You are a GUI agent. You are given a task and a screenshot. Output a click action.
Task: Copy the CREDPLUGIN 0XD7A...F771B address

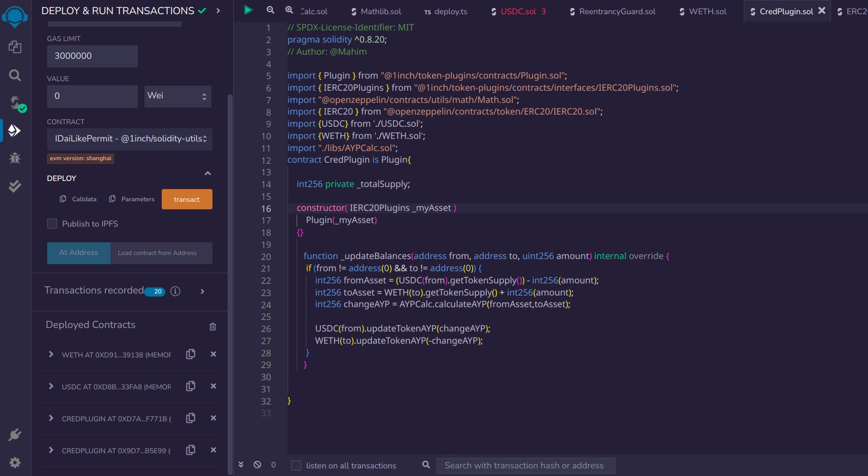pos(191,418)
